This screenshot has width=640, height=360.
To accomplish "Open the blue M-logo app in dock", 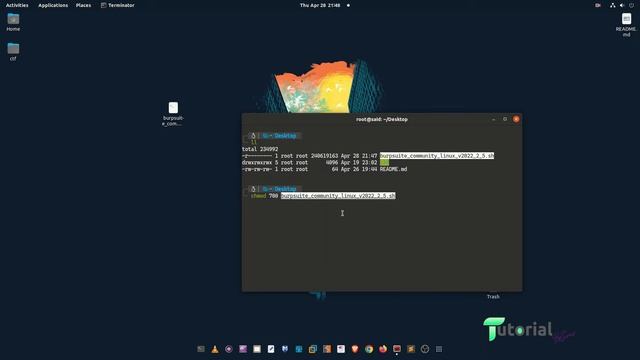I will coord(285,349).
